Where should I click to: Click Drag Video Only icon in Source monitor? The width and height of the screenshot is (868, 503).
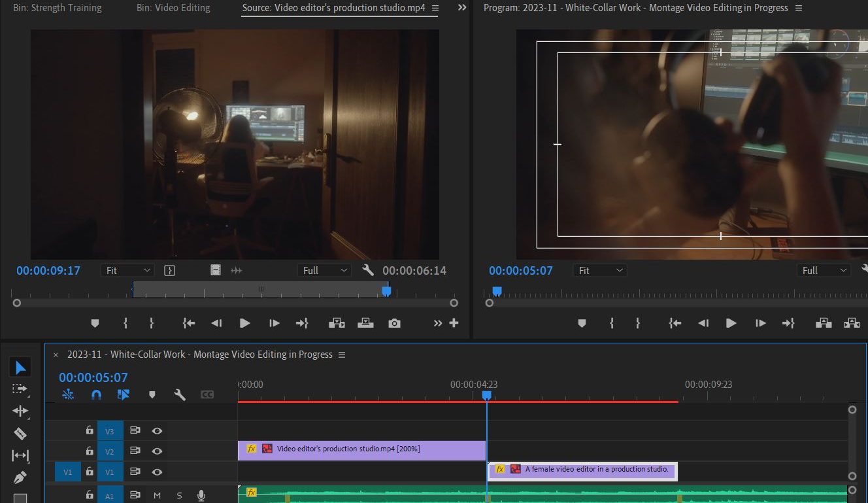[x=216, y=270]
